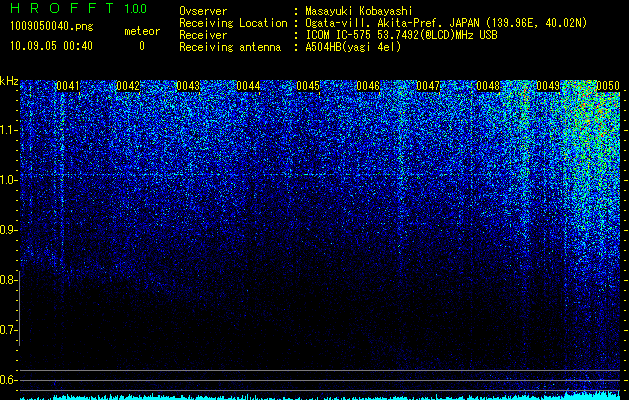Select the time marker 0048
Screen dimensions: 629x400
click(488, 86)
